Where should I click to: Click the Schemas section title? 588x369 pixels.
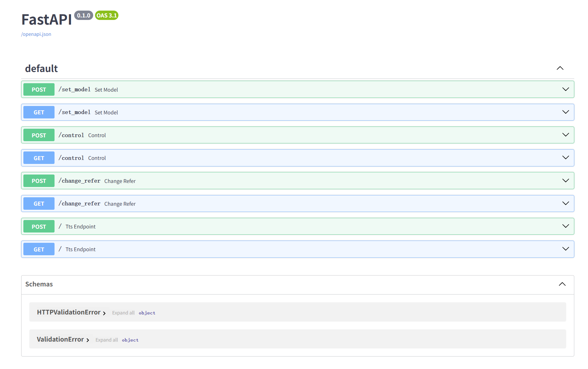click(x=39, y=284)
